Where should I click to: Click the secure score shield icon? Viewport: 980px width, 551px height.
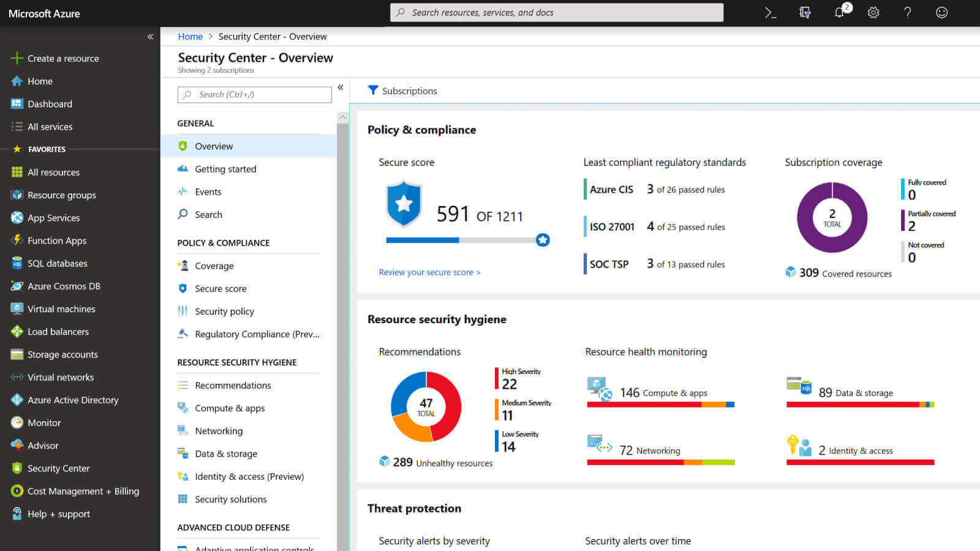coord(404,204)
